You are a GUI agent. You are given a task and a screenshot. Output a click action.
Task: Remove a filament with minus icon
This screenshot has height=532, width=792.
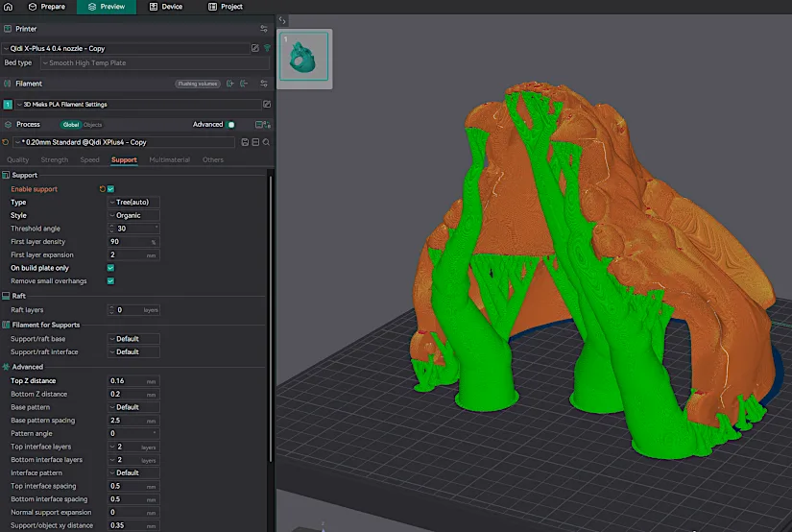click(x=244, y=84)
